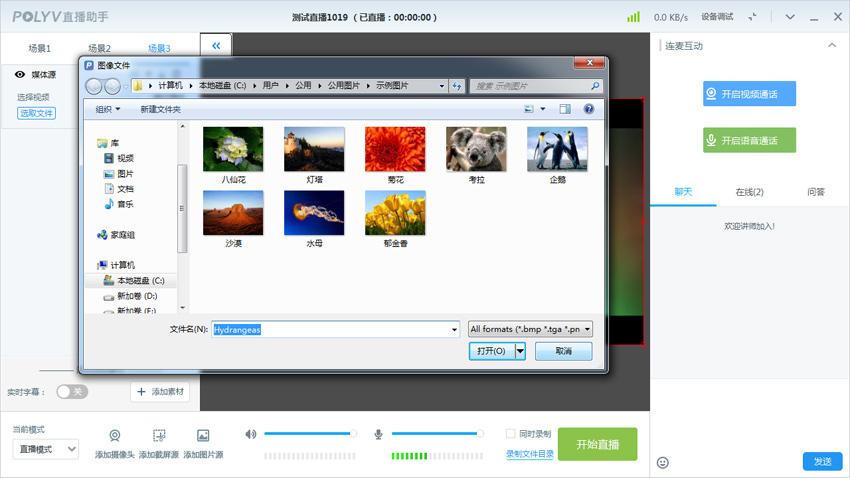This screenshot has width=850, height=478.
Task: Mute the speaker volume icon
Action: (251, 434)
